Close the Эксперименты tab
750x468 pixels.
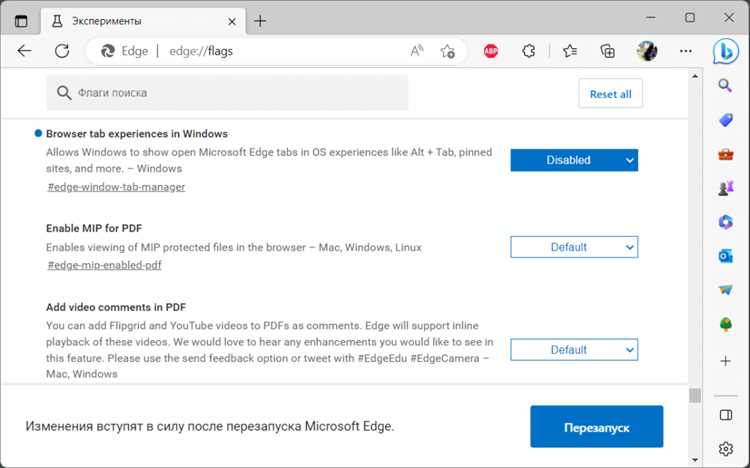232,22
